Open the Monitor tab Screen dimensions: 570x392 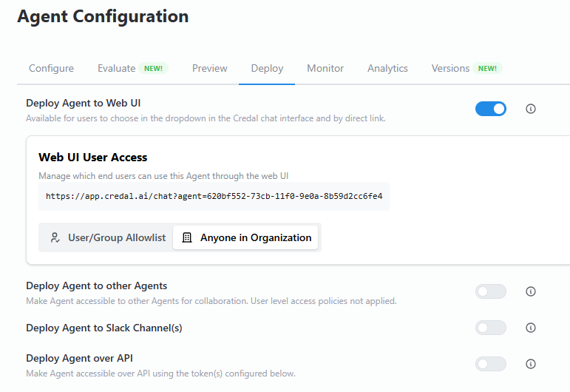(x=325, y=68)
